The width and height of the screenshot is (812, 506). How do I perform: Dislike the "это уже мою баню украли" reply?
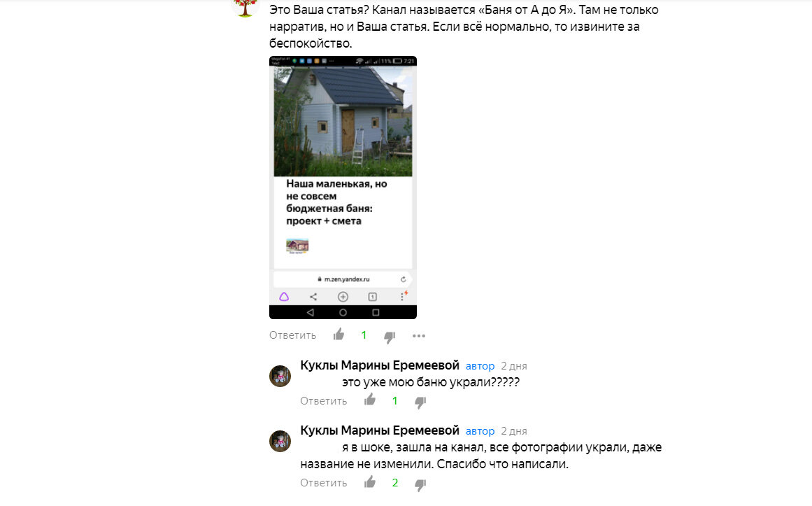click(x=420, y=402)
